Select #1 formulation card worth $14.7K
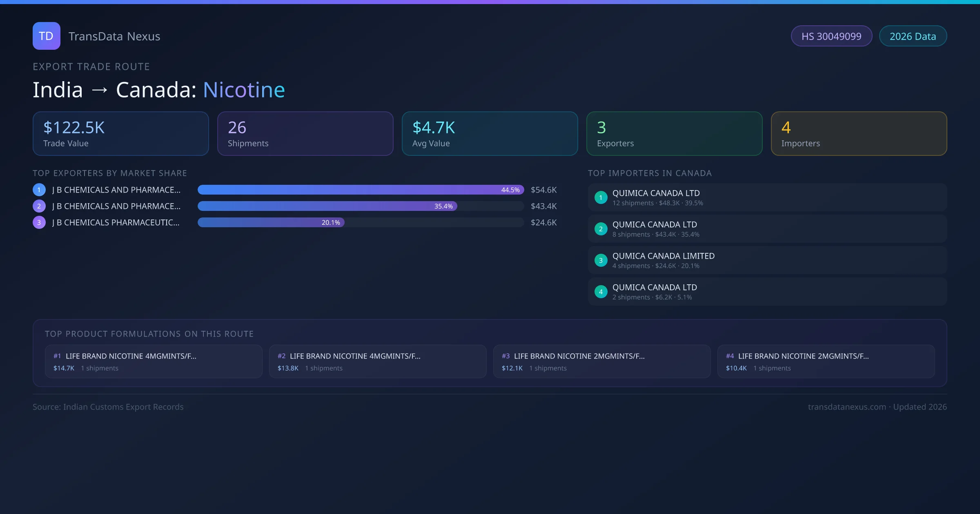This screenshot has height=514, width=980. pyautogui.click(x=153, y=361)
